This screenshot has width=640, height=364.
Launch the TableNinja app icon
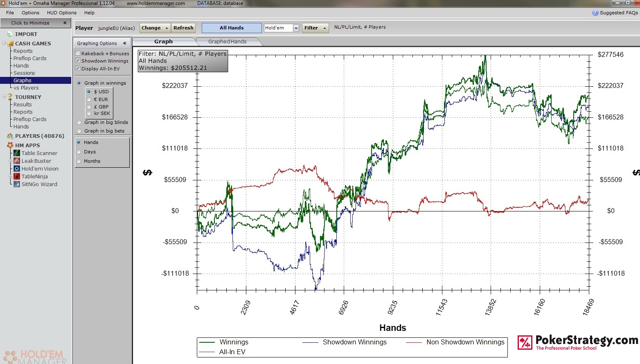pos(17,176)
